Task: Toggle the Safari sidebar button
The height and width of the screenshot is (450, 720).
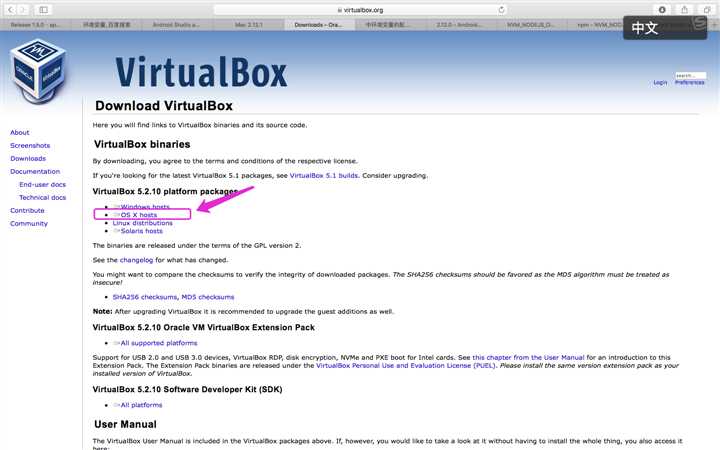Action: coord(44,10)
